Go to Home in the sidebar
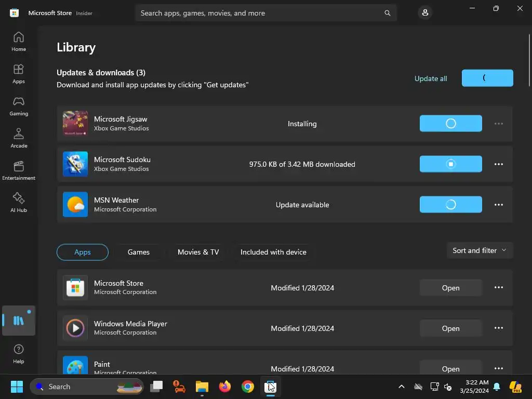Image resolution: width=532 pixels, height=399 pixels. [x=19, y=42]
